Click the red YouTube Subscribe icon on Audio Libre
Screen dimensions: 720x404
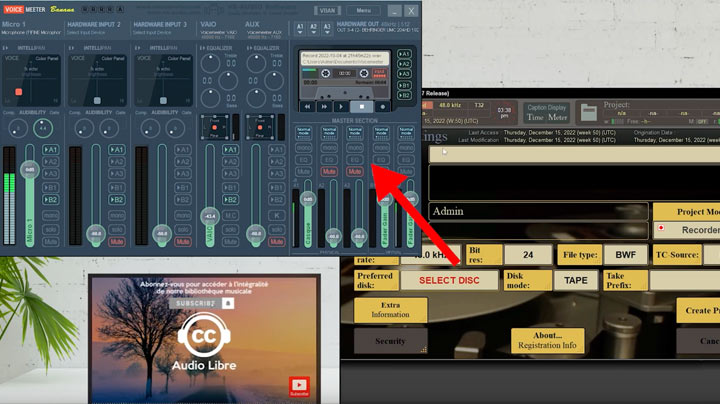pyautogui.click(x=299, y=387)
